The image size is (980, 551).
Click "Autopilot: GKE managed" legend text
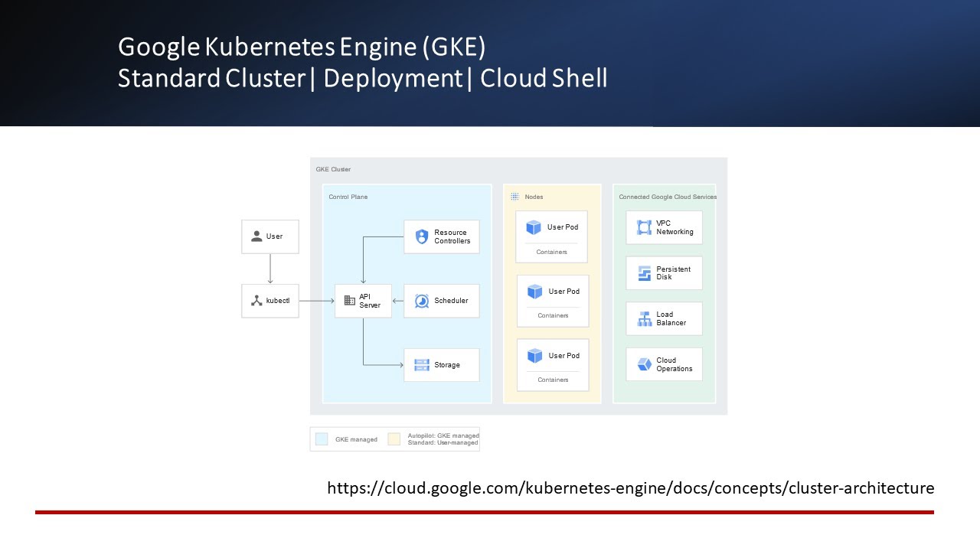[x=443, y=435]
